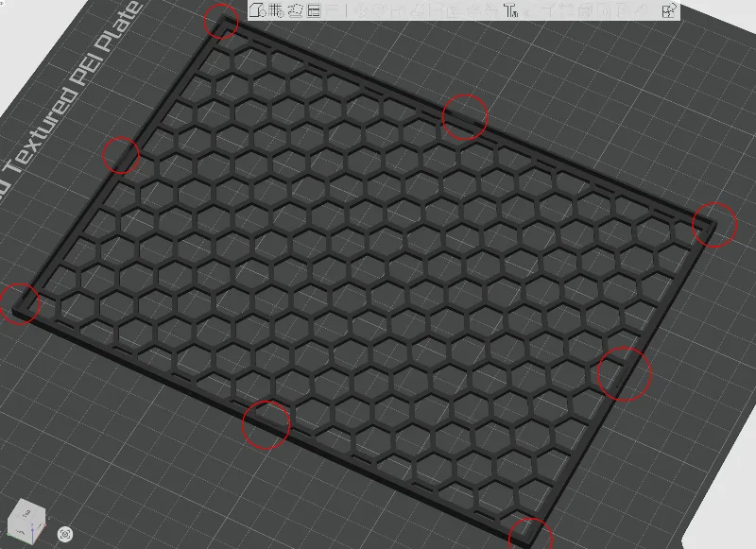Screen dimensions: 756x549
Task: Select the greyed Rotate tool
Action: coord(380,10)
